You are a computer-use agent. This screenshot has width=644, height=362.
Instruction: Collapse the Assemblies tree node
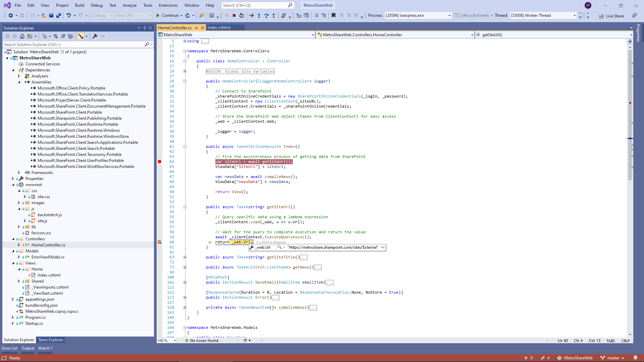[19, 82]
